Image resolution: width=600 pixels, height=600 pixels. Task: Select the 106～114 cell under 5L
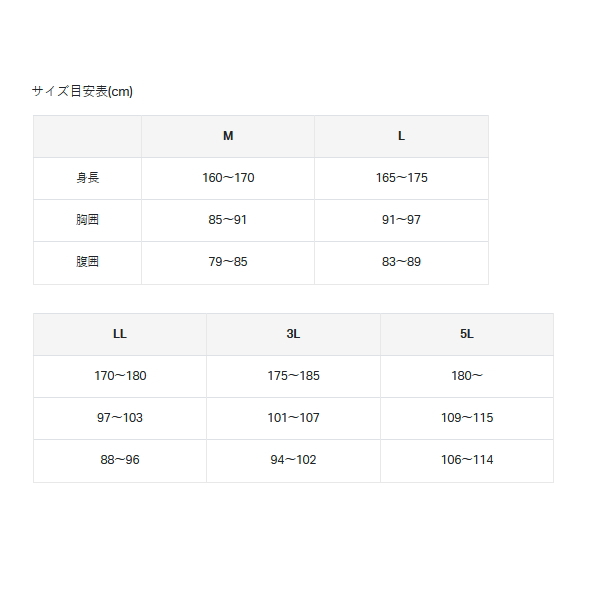466,460
